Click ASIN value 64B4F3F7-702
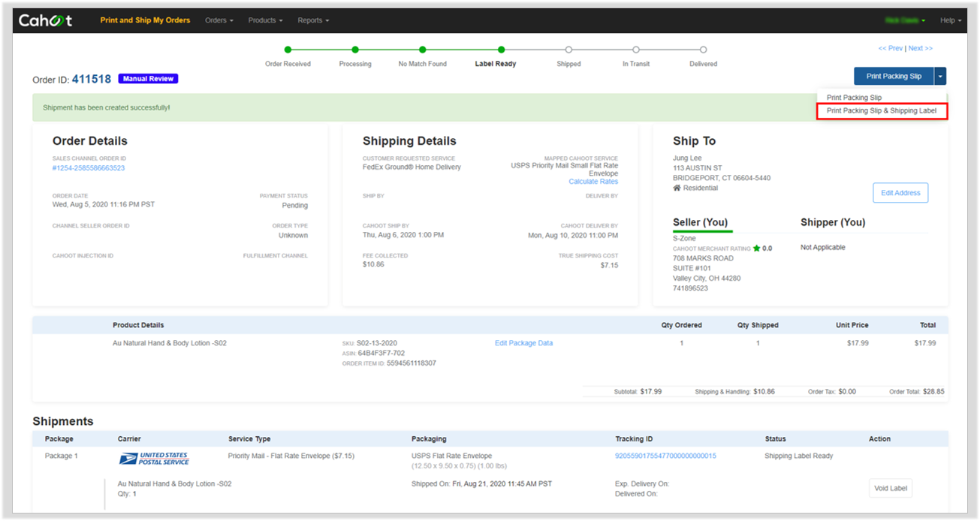Viewport: 980px width, 521px height. (x=381, y=353)
